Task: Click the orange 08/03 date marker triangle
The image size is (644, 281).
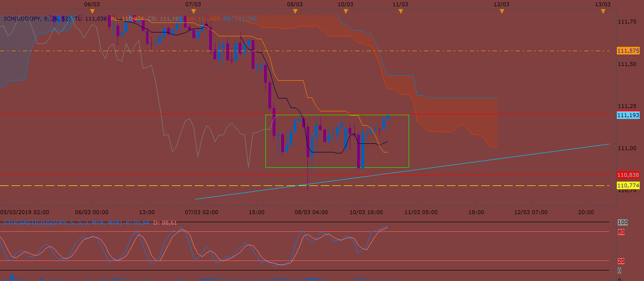Action: coord(296,11)
